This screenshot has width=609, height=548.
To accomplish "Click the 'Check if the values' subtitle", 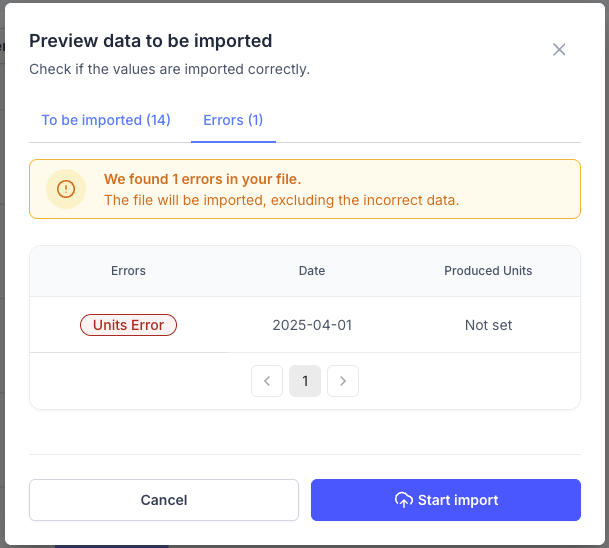I will (169, 69).
